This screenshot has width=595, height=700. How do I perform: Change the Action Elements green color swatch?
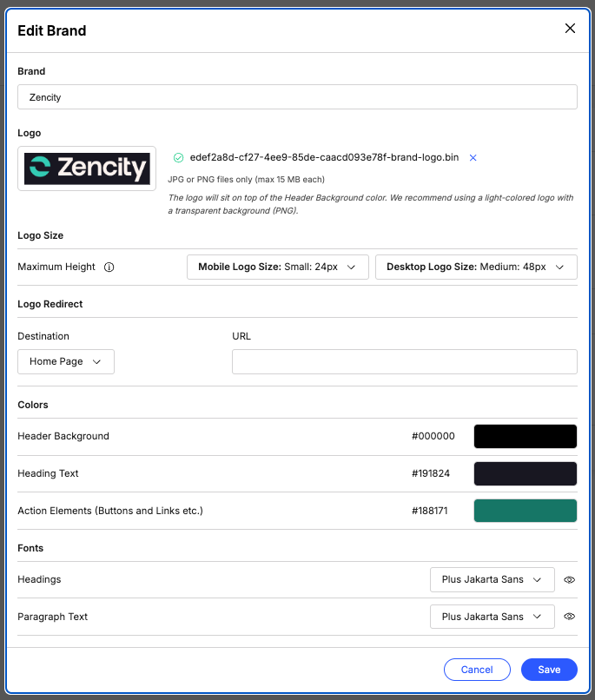(x=525, y=511)
